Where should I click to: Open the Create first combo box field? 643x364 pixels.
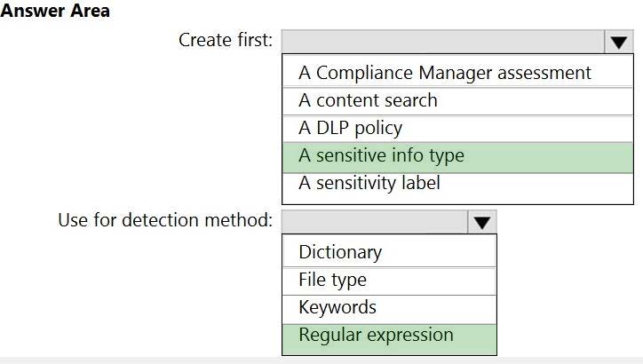tap(443, 42)
